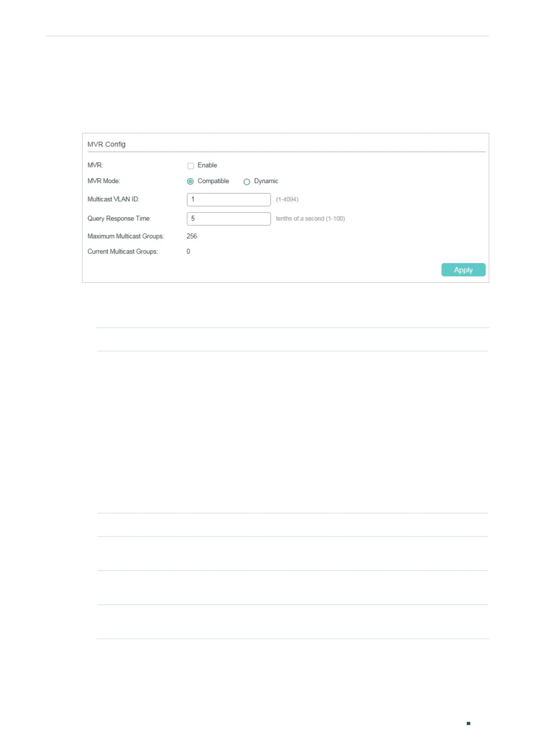Click the 'Query Response Time:' field label

tap(119, 219)
